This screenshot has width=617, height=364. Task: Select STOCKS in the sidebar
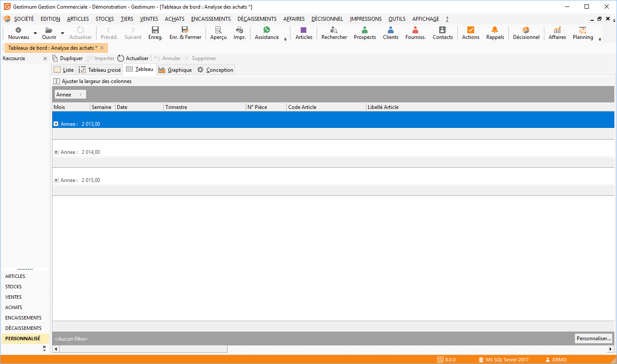tap(25, 287)
